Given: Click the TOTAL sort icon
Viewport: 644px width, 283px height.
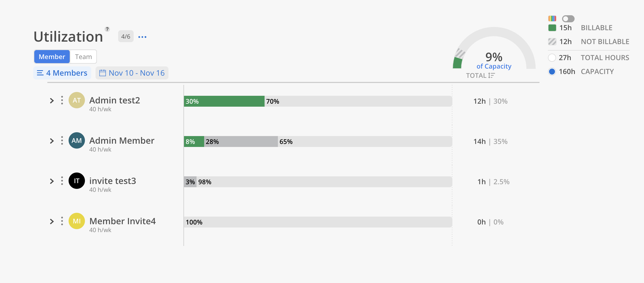Looking at the screenshot, I should (491, 75).
